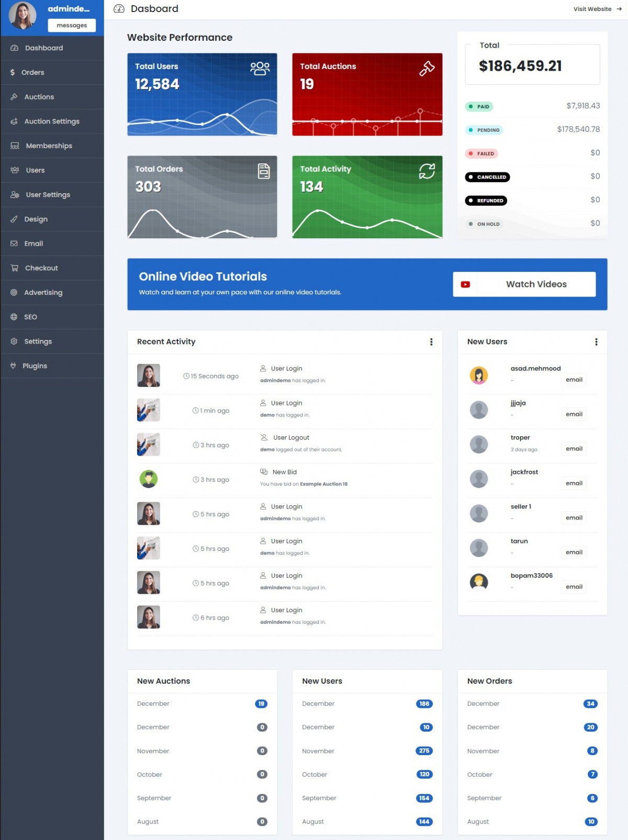Viewport: 628px width, 840px height.
Task: Click email button for asad.mehmood
Action: click(x=574, y=380)
